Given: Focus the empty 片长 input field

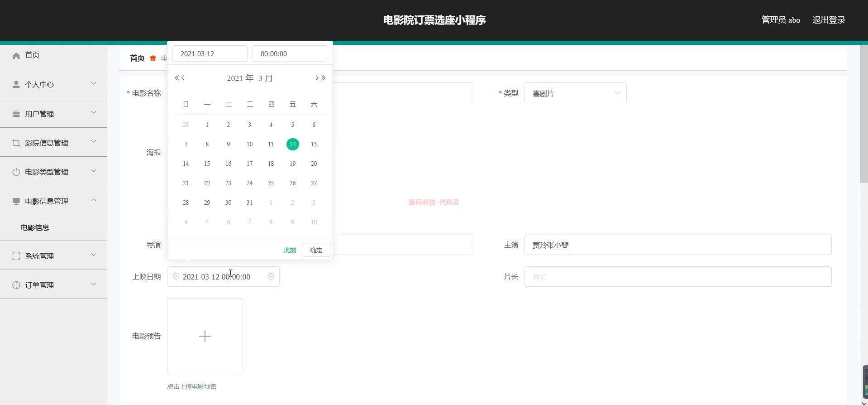Looking at the screenshot, I should (x=678, y=276).
